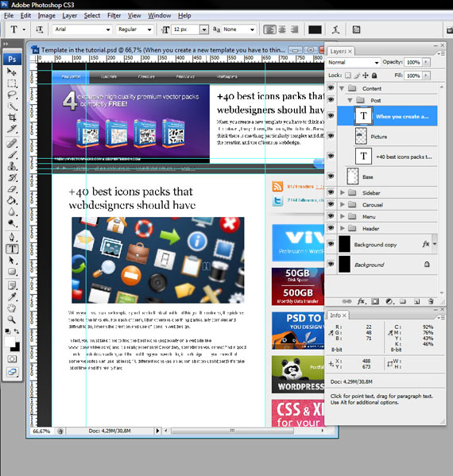Collapse the Content layer group
The width and height of the screenshot is (453, 476).
(342, 88)
